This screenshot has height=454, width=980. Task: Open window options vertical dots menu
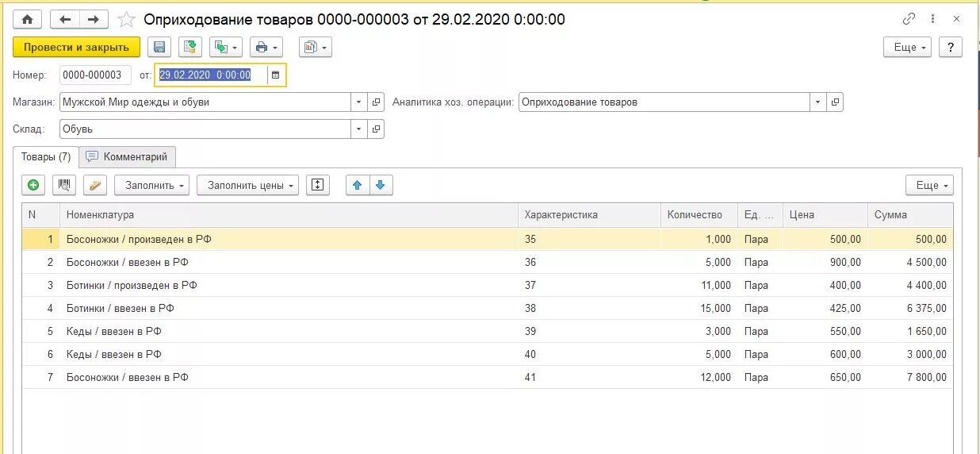tap(934, 19)
